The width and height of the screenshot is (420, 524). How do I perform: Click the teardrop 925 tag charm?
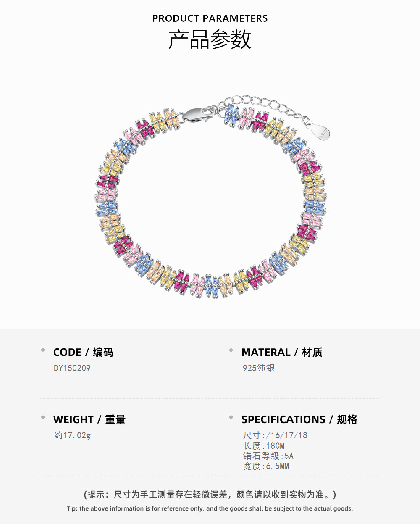coord(322,132)
